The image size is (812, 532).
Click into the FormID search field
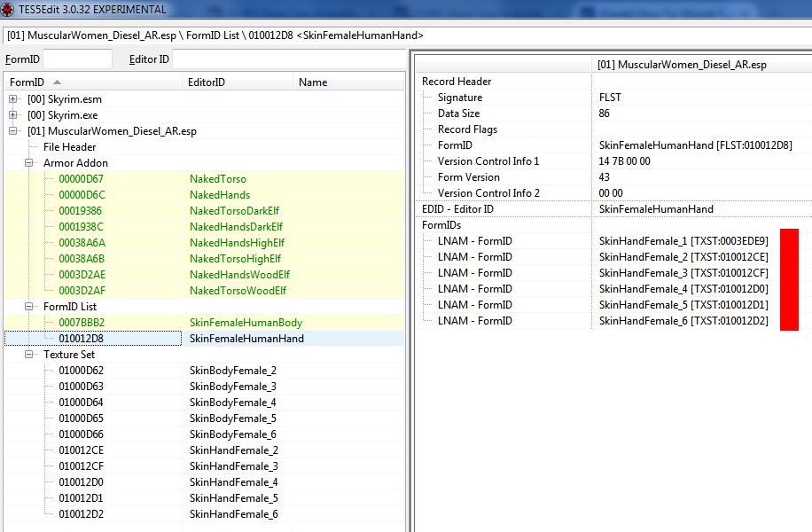[78, 59]
